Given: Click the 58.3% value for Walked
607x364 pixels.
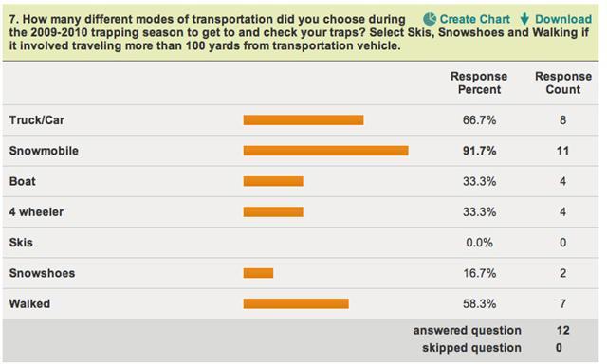Looking at the screenshot, I should [x=479, y=303].
